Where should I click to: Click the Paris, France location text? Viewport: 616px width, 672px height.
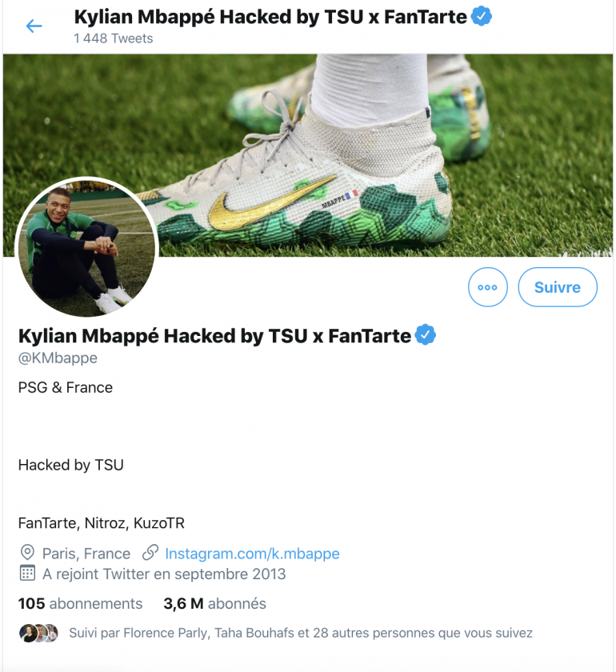86,554
